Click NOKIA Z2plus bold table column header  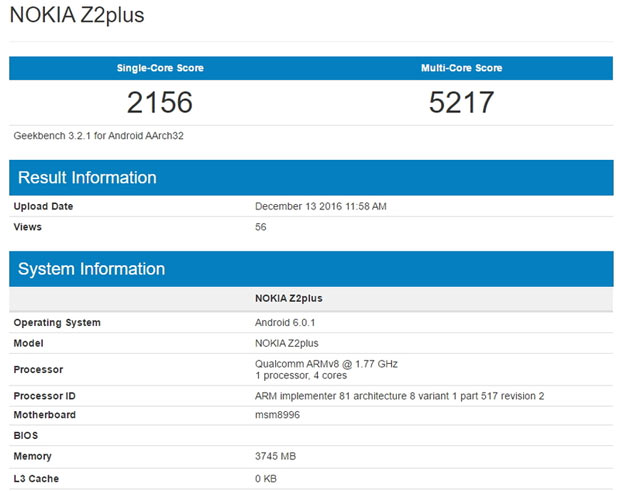pos(289,298)
